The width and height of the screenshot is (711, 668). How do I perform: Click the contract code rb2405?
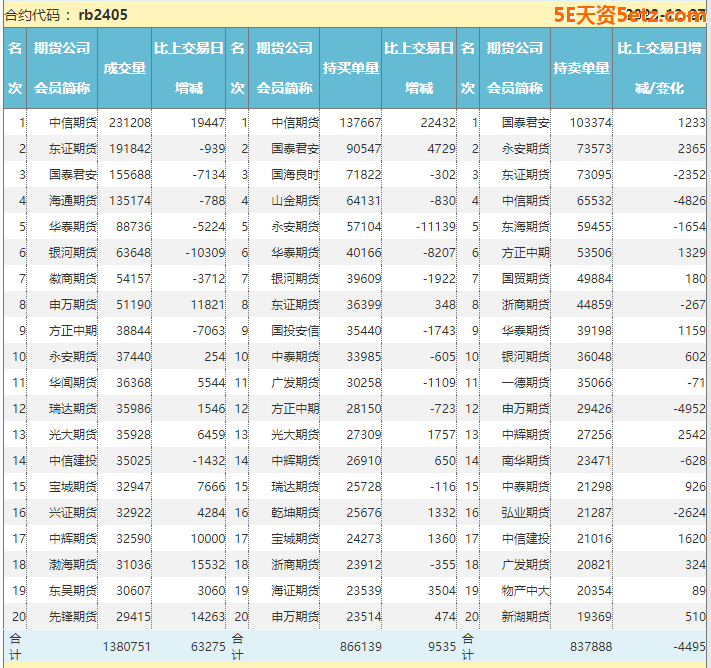tap(103, 15)
